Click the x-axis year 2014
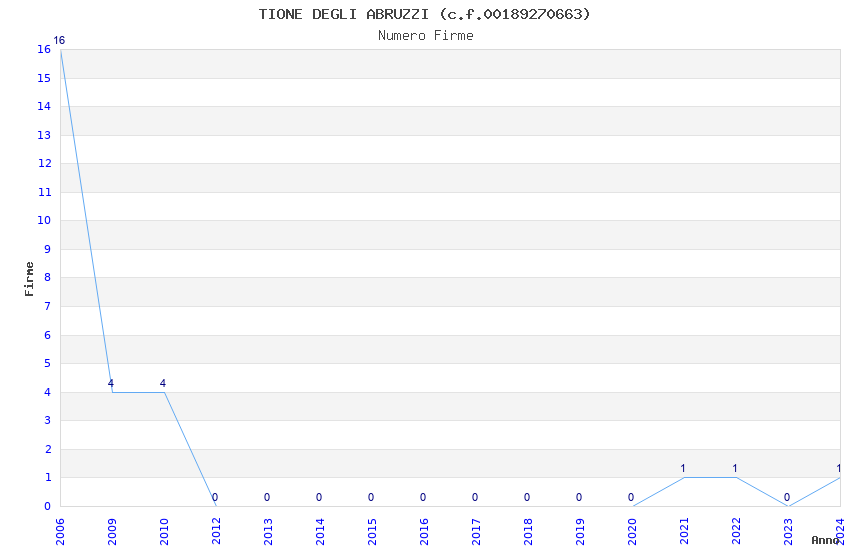The width and height of the screenshot is (850, 550). pyautogui.click(x=320, y=531)
